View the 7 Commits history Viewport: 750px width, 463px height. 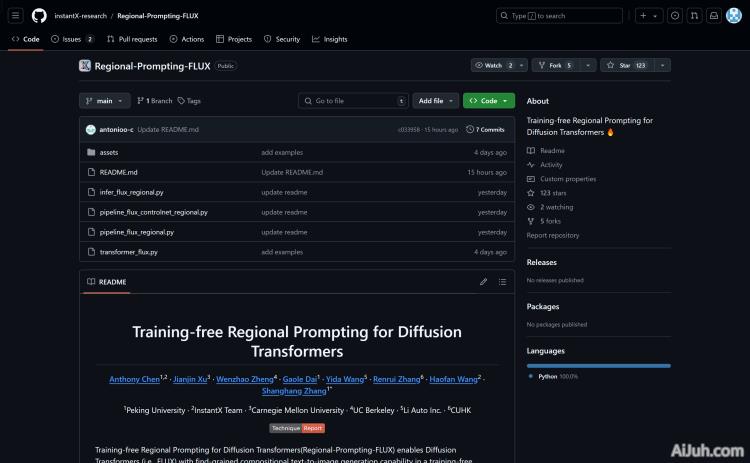[485, 130]
